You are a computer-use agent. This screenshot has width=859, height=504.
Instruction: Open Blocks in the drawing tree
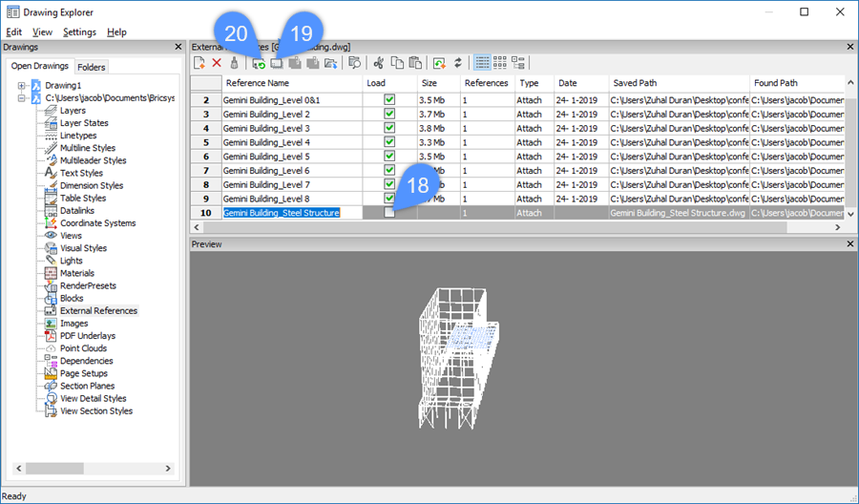(x=72, y=298)
